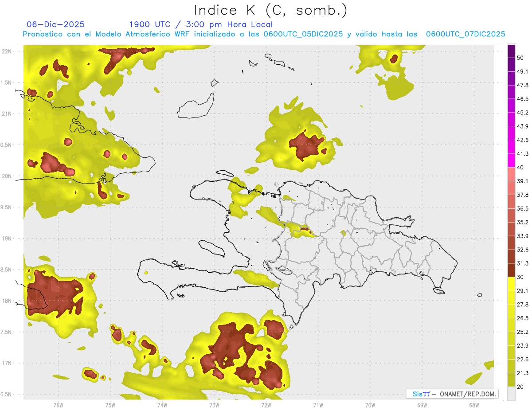Click the colorbar value "32.6"

click(523, 250)
